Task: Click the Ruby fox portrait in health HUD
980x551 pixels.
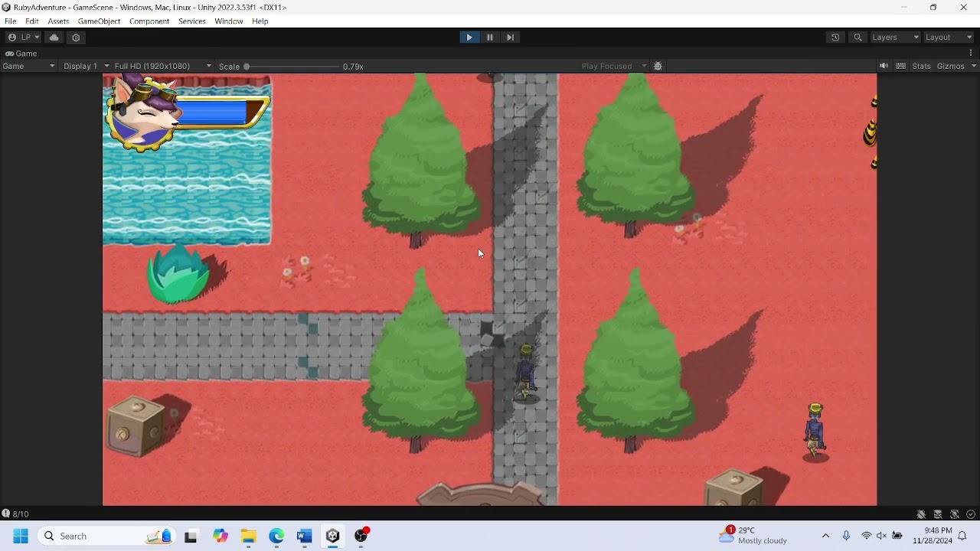Action: pyautogui.click(x=144, y=113)
